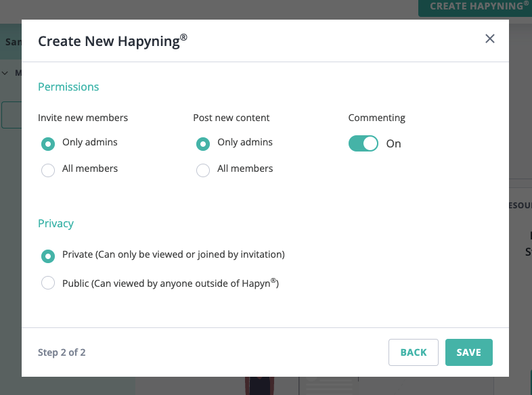532x395 pixels.
Task: Click the Step 2 of 2 label
Action: pos(62,352)
